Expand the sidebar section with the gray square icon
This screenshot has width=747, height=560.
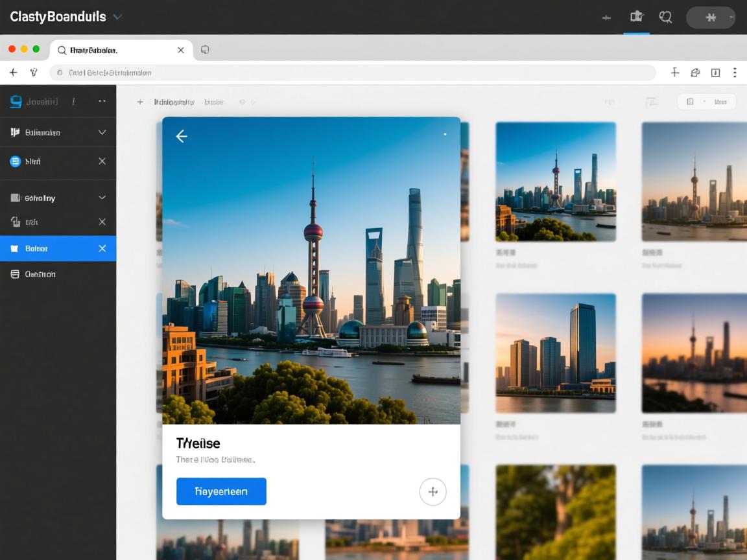tap(102, 198)
